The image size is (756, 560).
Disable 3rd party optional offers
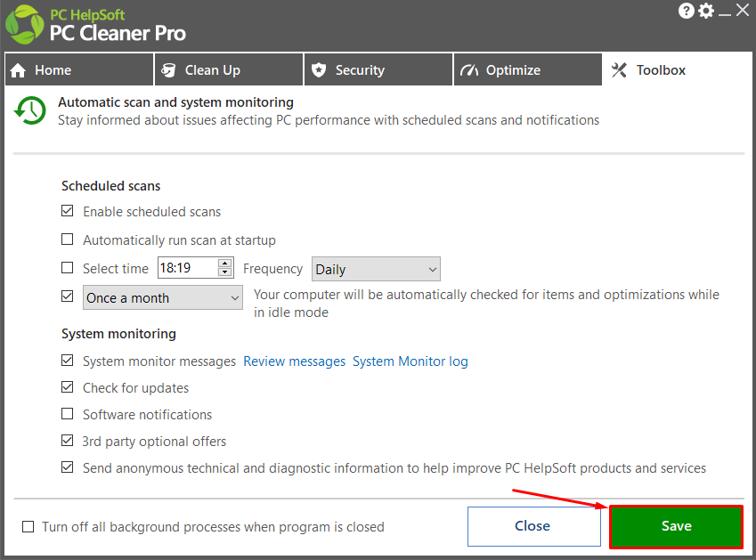tap(68, 441)
